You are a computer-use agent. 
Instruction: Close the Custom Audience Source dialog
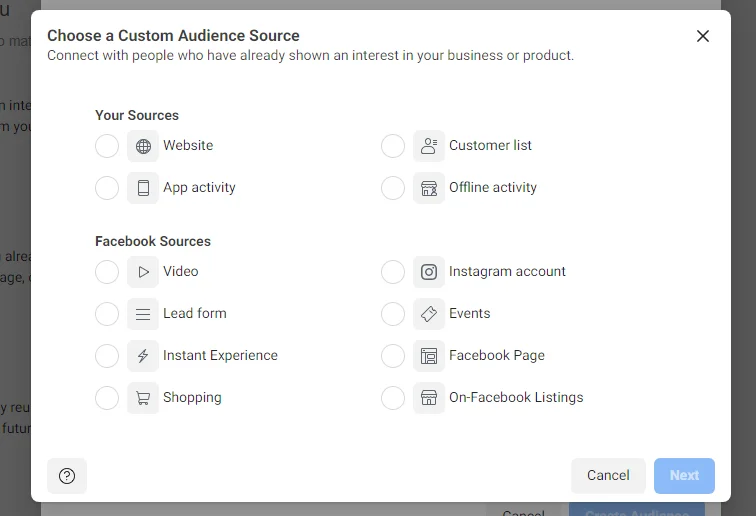coord(703,36)
